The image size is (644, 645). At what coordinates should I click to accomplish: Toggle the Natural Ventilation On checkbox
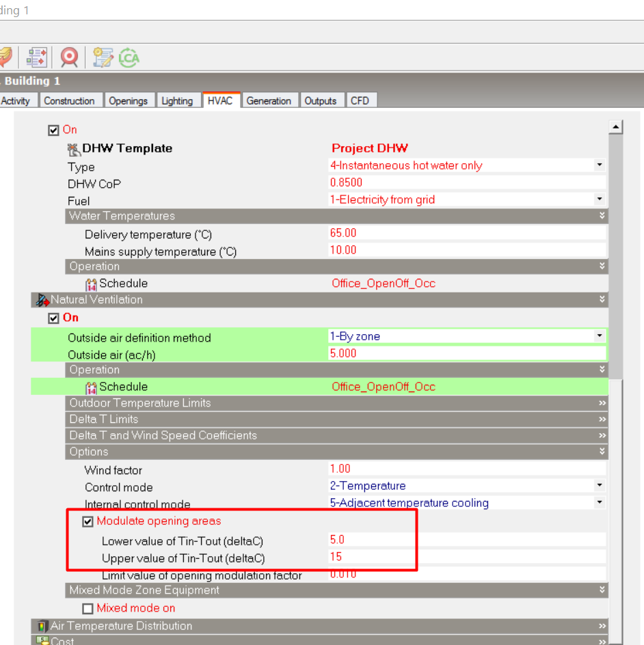click(x=53, y=318)
